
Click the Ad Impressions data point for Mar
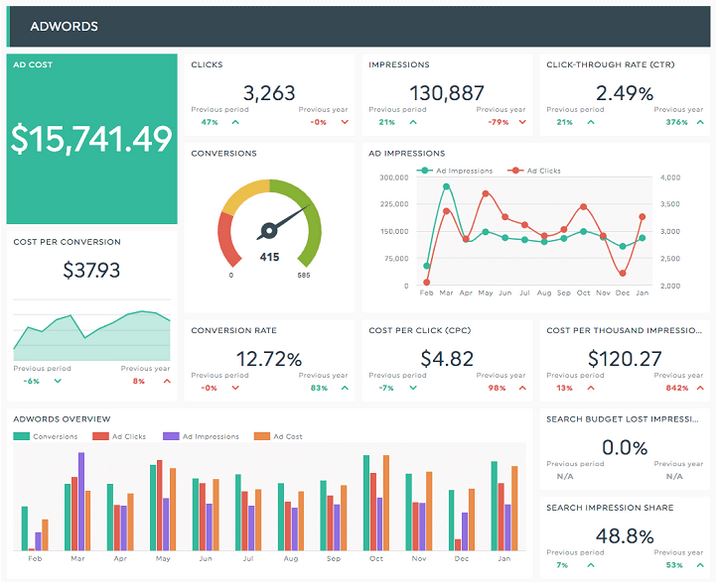[446, 187]
